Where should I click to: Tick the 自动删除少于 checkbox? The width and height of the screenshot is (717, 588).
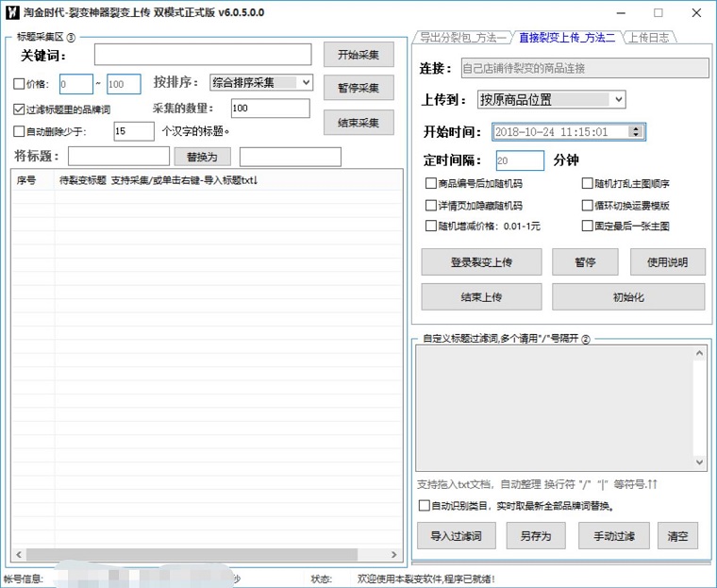(19, 131)
